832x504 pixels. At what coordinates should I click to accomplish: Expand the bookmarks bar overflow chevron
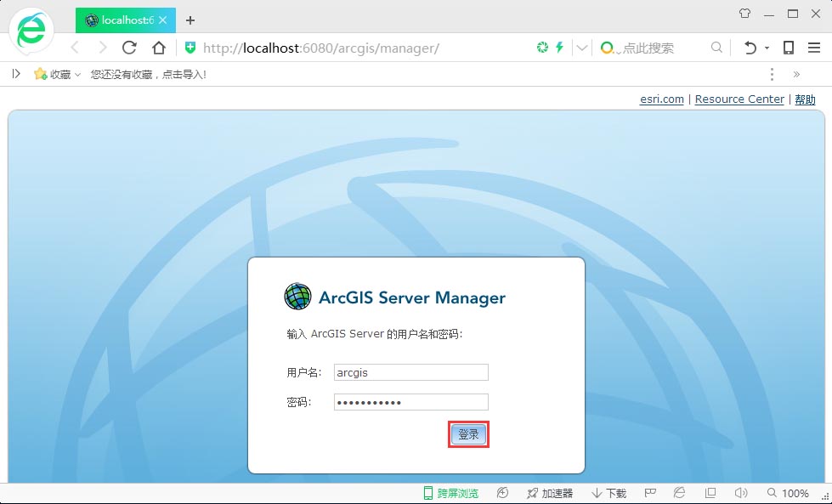click(796, 74)
